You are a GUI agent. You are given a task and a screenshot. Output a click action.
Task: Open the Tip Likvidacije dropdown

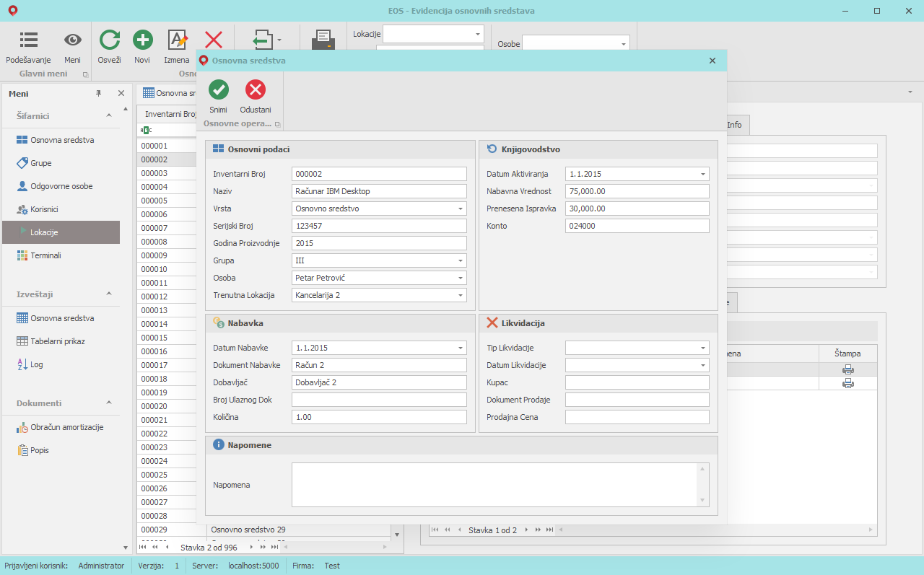(x=703, y=348)
